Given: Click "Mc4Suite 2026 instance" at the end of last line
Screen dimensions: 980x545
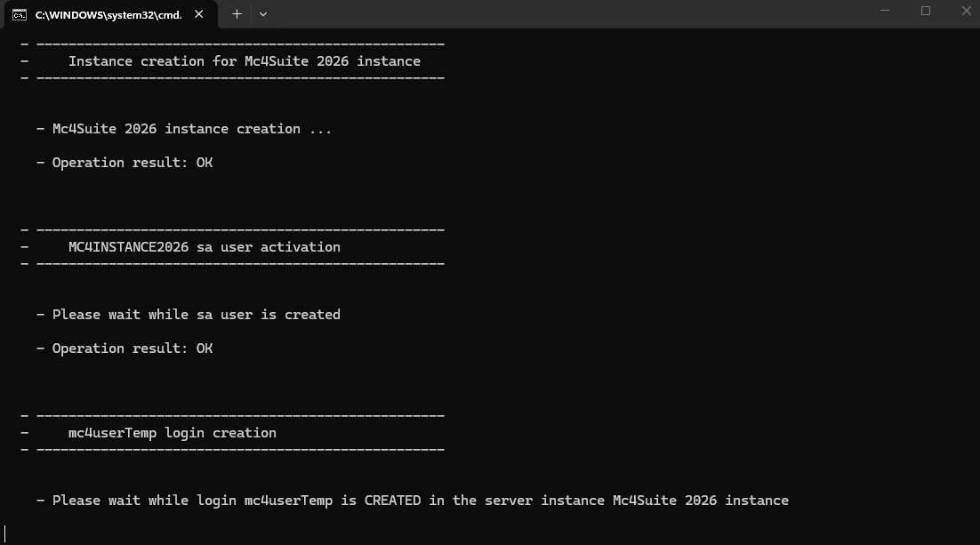Looking at the screenshot, I should (701, 501).
